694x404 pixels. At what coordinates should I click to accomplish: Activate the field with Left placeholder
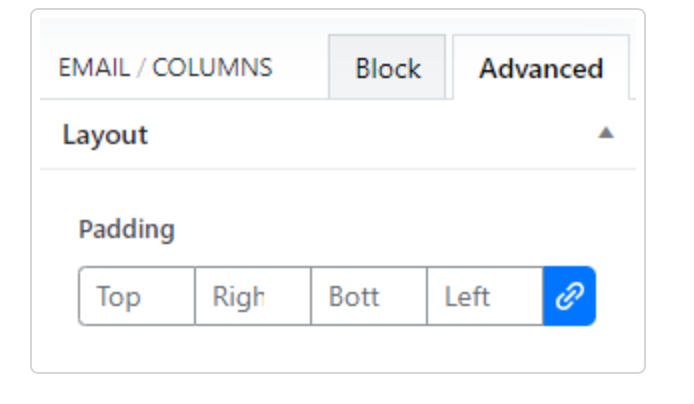pyautogui.click(x=485, y=296)
